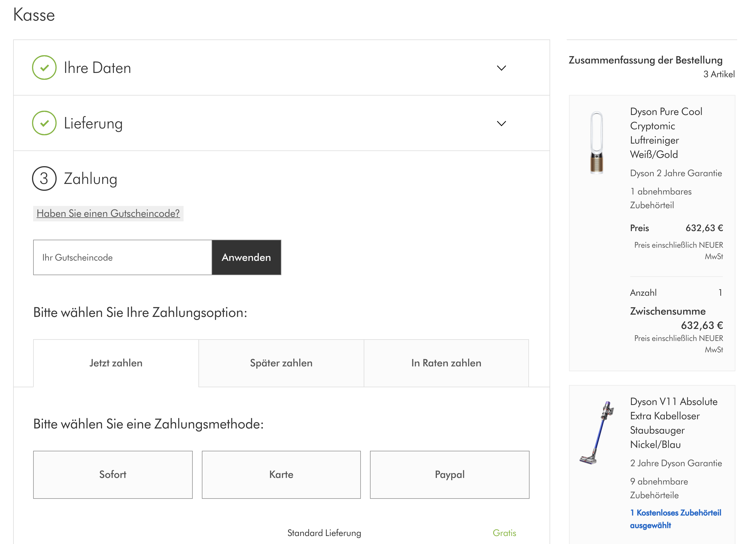The width and height of the screenshot is (756, 544).
Task: Switch to the In Raten zahlen tab
Action: (446, 363)
